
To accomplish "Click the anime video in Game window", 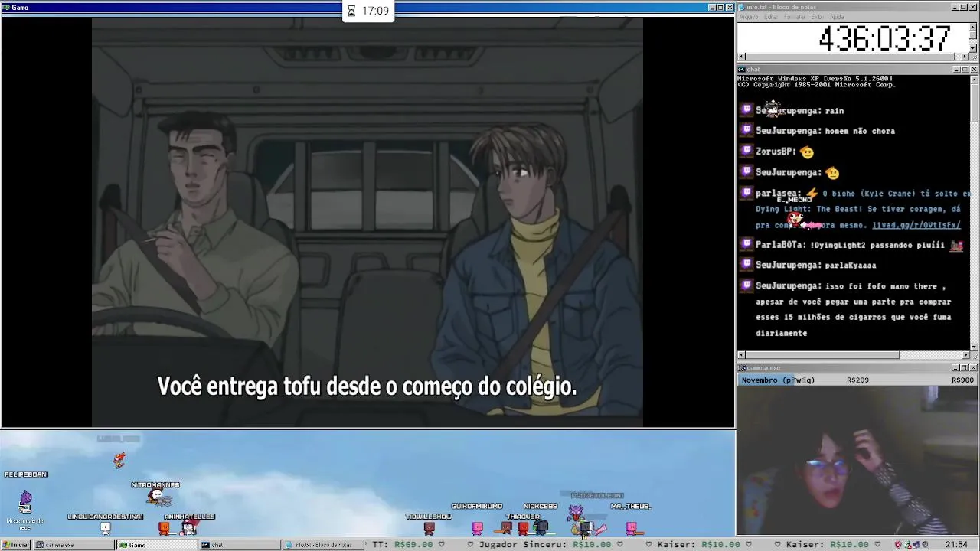I will click(x=367, y=222).
